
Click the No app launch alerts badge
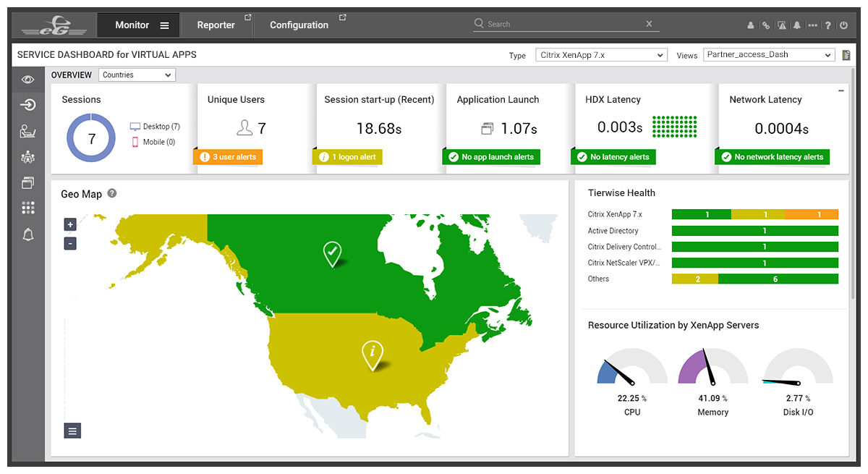coord(492,157)
